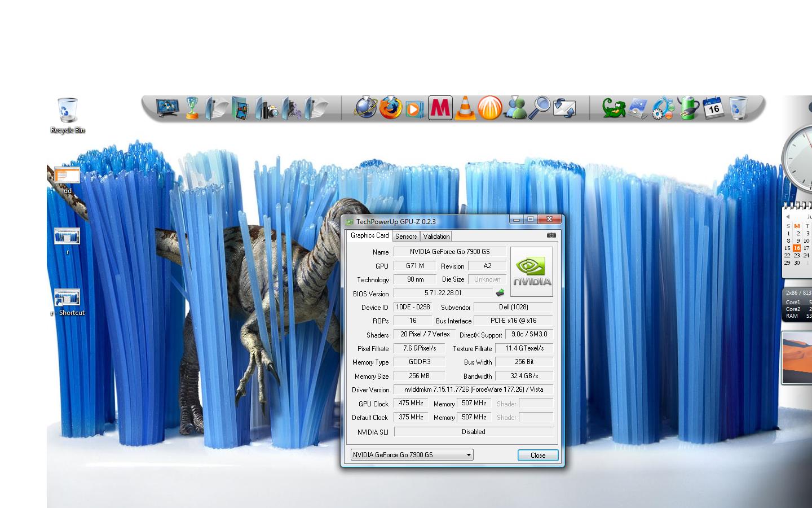Click the window switcher dock icon
Viewport: 812px width, 508px height.
(x=564, y=108)
